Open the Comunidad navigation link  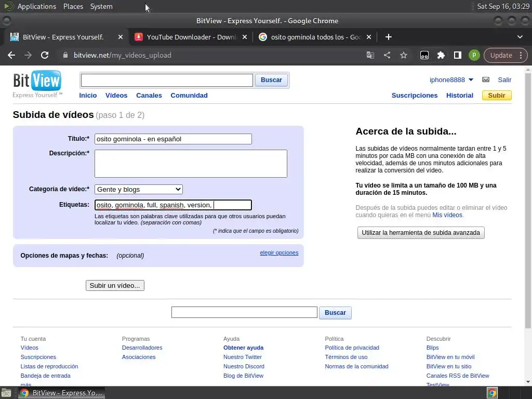tap(189, 96)
